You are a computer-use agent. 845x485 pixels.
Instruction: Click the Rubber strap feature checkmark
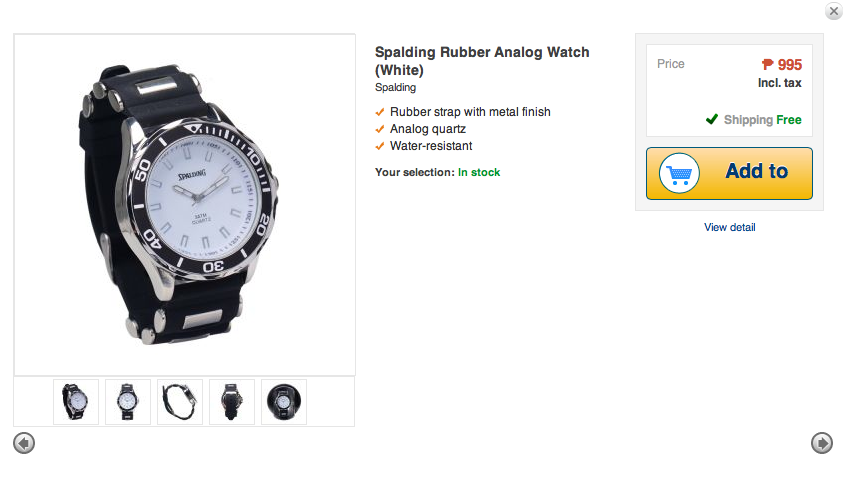pyautogui.click(x=380, y=112)
